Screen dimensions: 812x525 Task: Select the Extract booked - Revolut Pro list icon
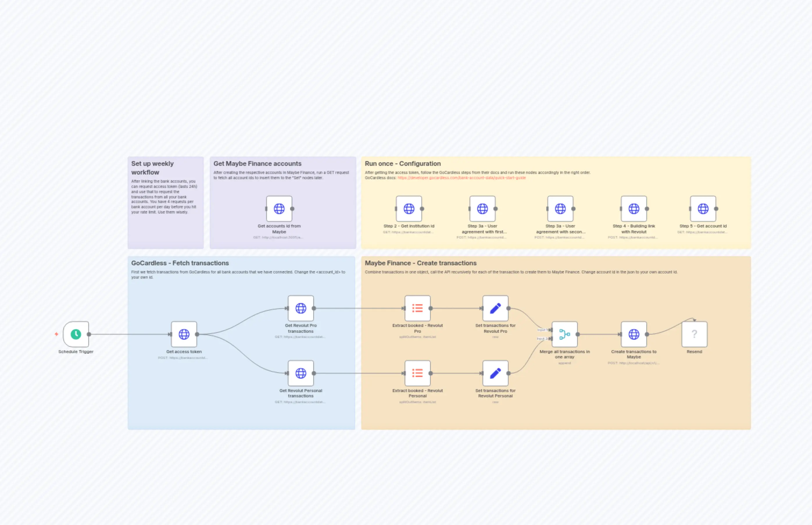(x=418, y=308)
